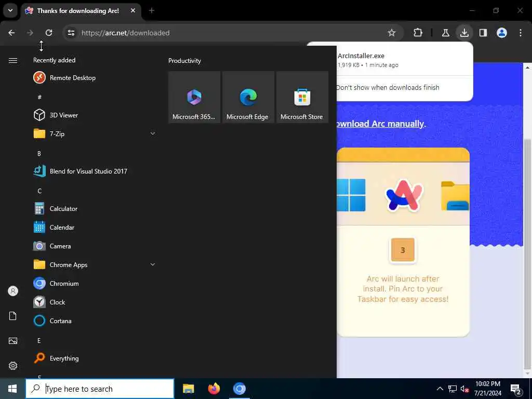Click the Windows Start button
This screenshot has width=532, height=399.
pos(12,389)
